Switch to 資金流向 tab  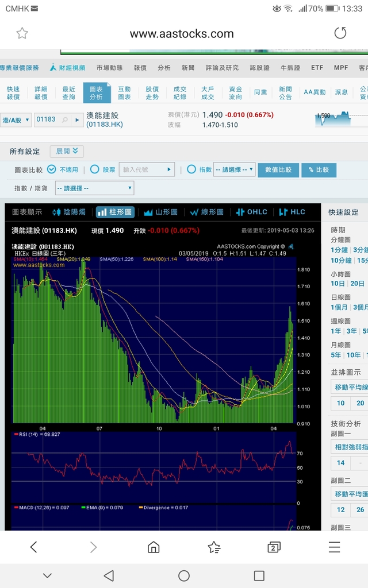click(x=235, y=93)
